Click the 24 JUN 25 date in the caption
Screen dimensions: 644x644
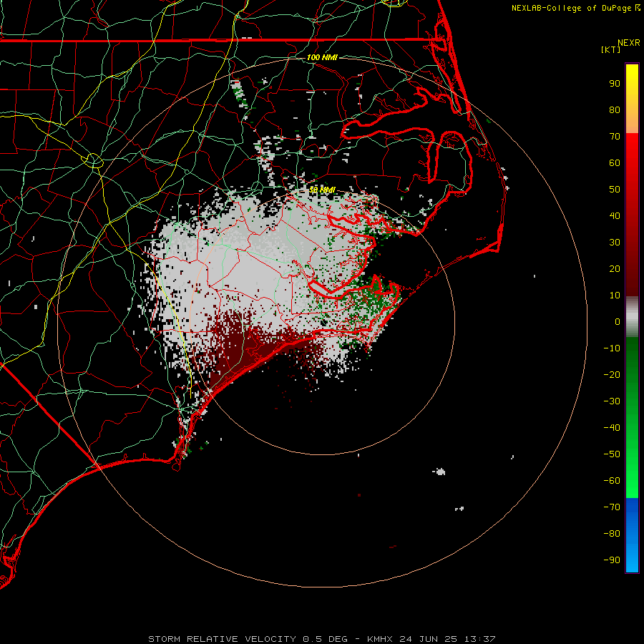(429, 639)
